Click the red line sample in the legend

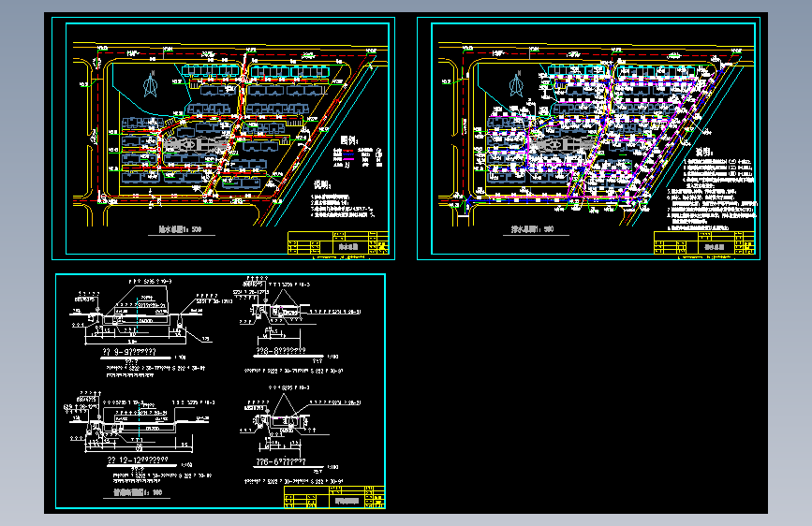pyautogui.click(x=348, y=151)
